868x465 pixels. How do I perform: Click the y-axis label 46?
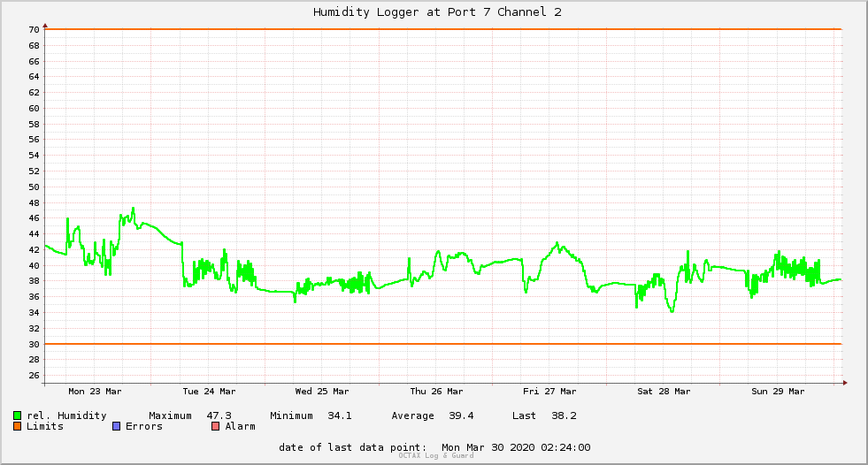coord(35,217)
